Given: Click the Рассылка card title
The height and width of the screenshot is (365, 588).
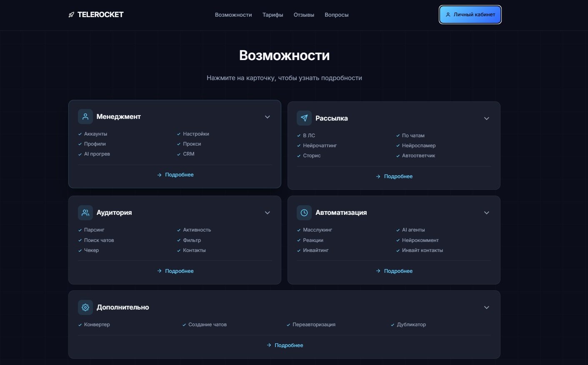Looking at the screenshot, I should (332, 118).
